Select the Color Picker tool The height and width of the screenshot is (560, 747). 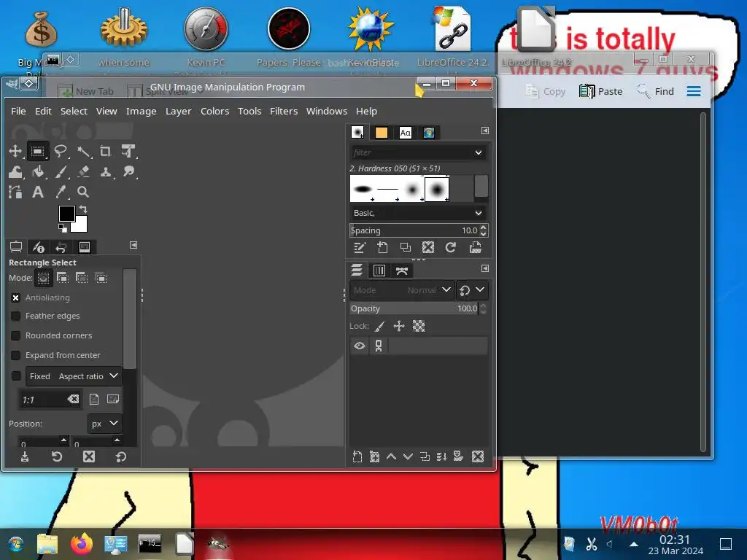point(61,192)
